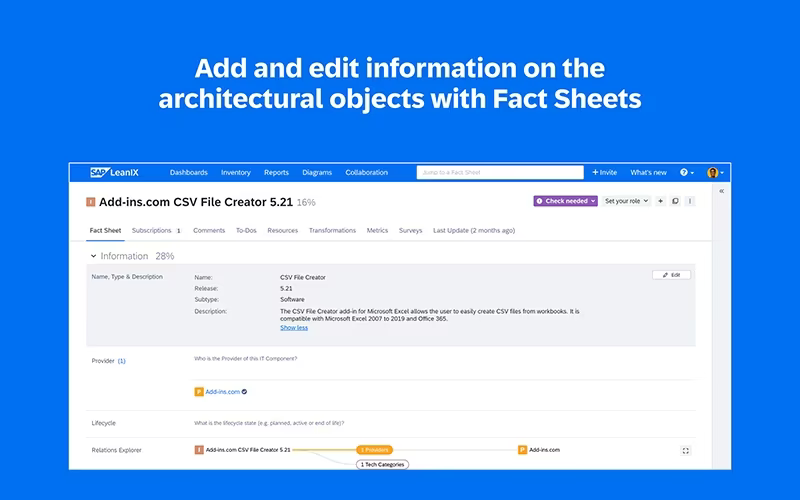Click the Invite button
Screen dimensions: 800x500
605,172
